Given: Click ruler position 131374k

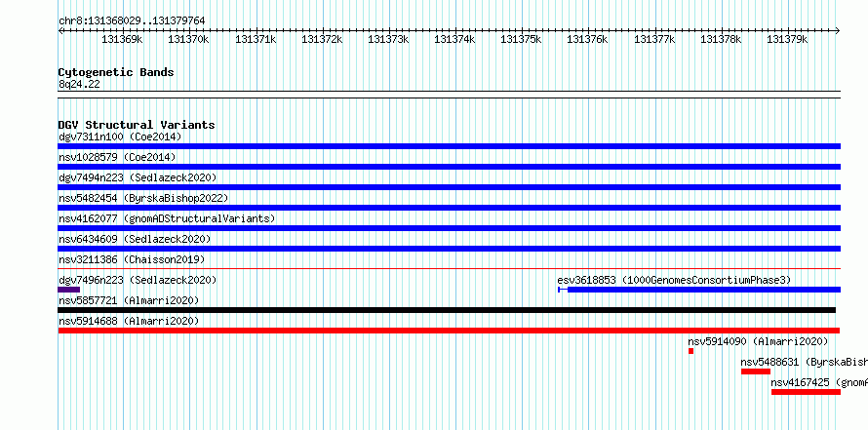Looking at the screenshot, I should point(455,39).
